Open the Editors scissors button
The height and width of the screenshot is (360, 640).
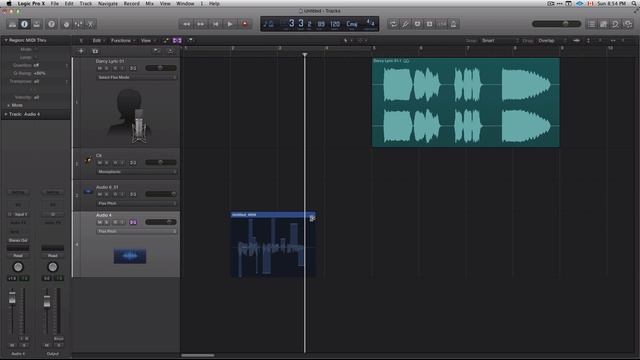pyautogui.click(x=91, y=24)
